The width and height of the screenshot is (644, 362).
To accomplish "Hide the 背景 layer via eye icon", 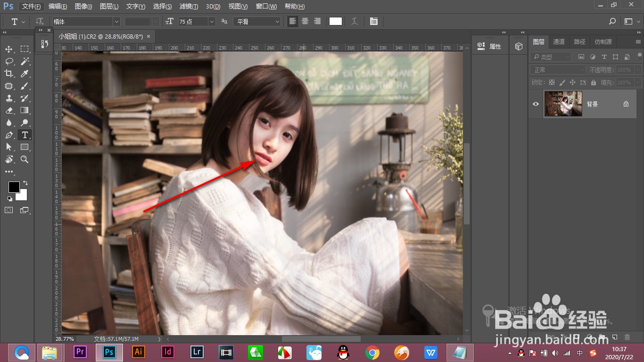I will (536, 104).
